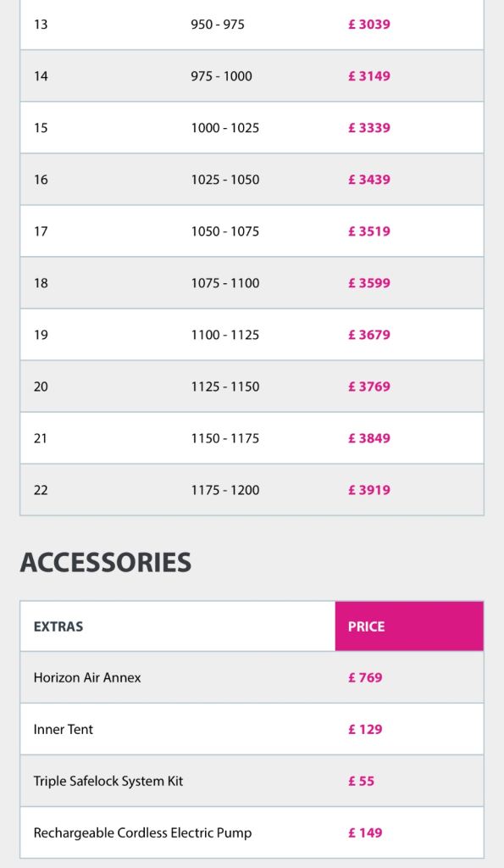Select the Inner Tent accessory row
Viewport: 504px width, 868px height.
[252, 729]
